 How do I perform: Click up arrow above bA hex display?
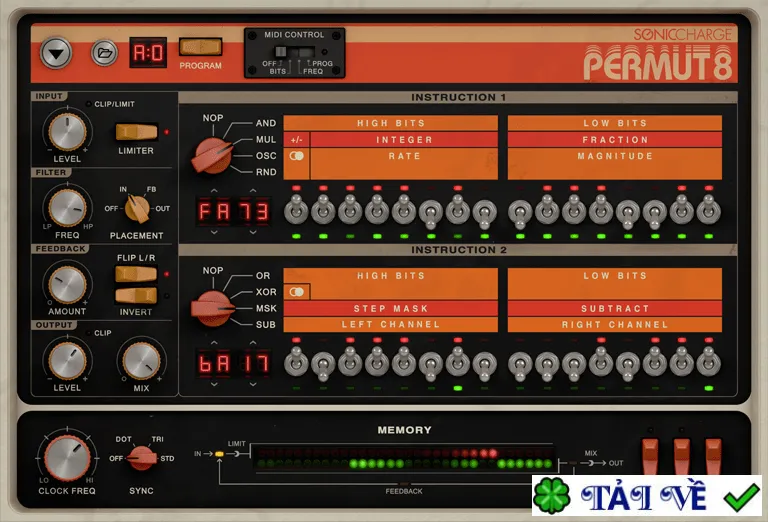tap(214, 343)
